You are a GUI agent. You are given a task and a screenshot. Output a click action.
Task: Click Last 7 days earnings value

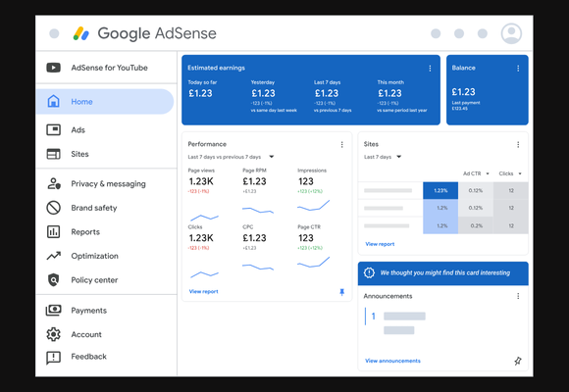[327, 93]
